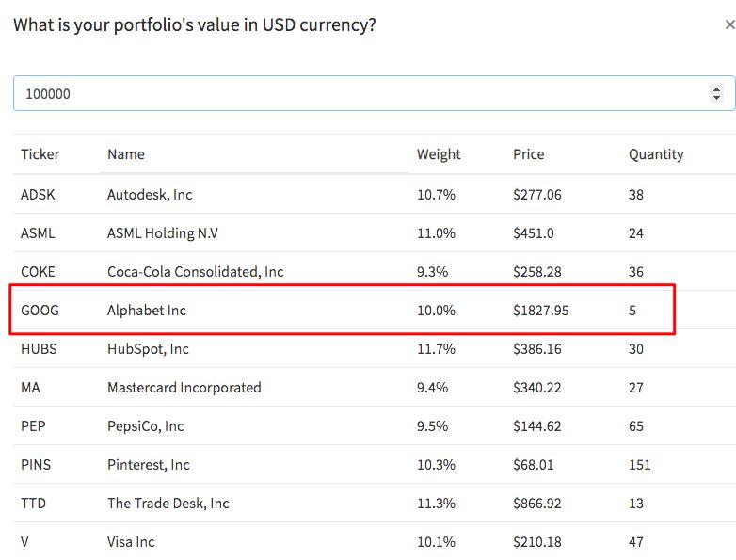Select the PINS ticker cell
The width and height of the screenshot is (736, 560).
37,465
